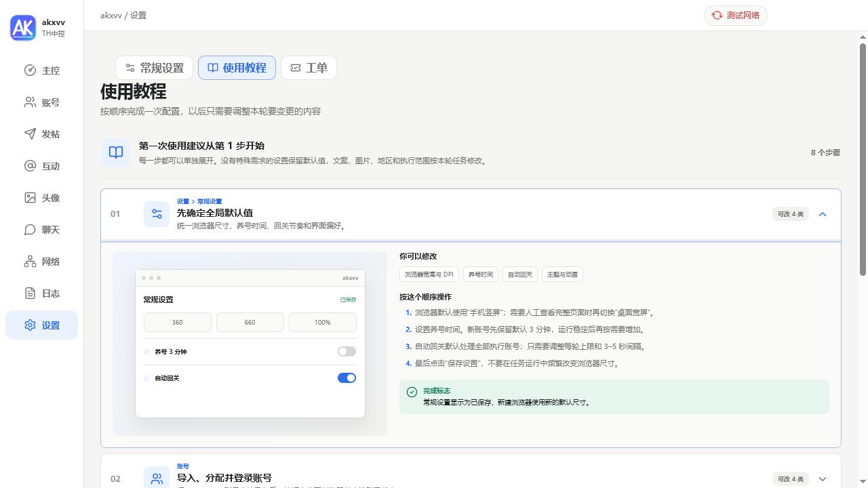Open 账号 accounts icon in sidebar
Screen dimensions: 868x488
[30, 102]
